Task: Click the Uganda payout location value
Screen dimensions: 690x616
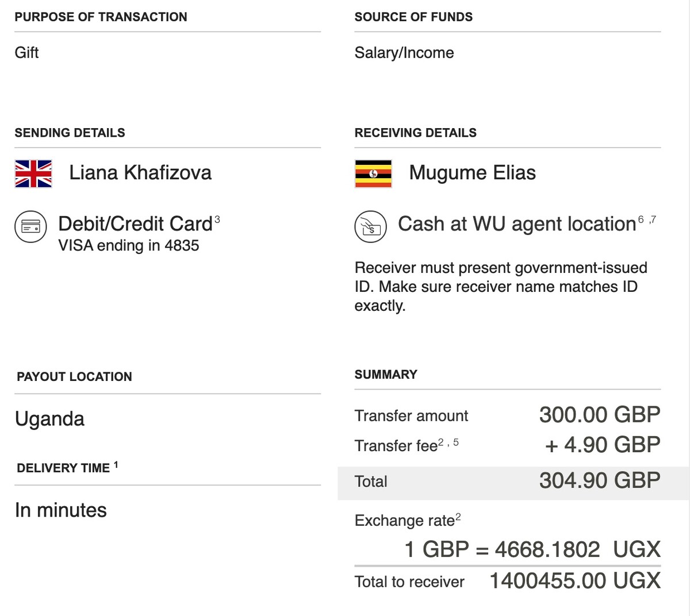Action: [x=49, y=419]
